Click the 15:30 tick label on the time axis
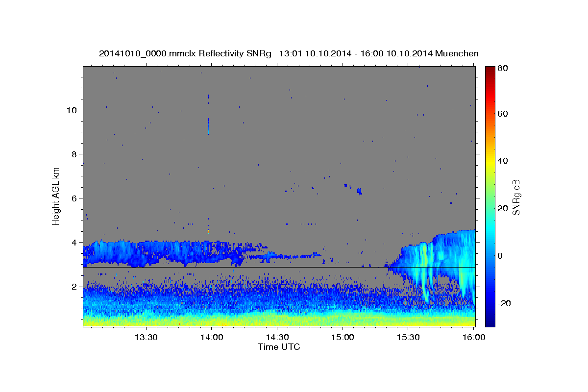 click(408, 338)
